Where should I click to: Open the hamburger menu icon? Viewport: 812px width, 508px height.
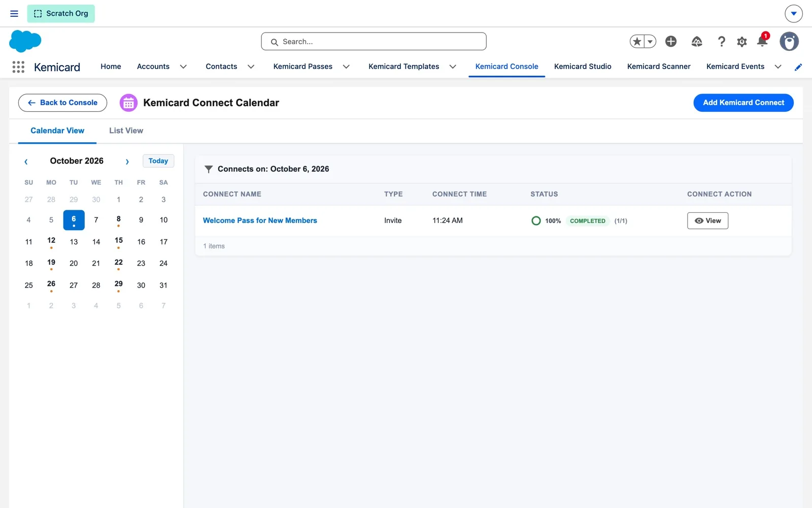click(14, 14)
